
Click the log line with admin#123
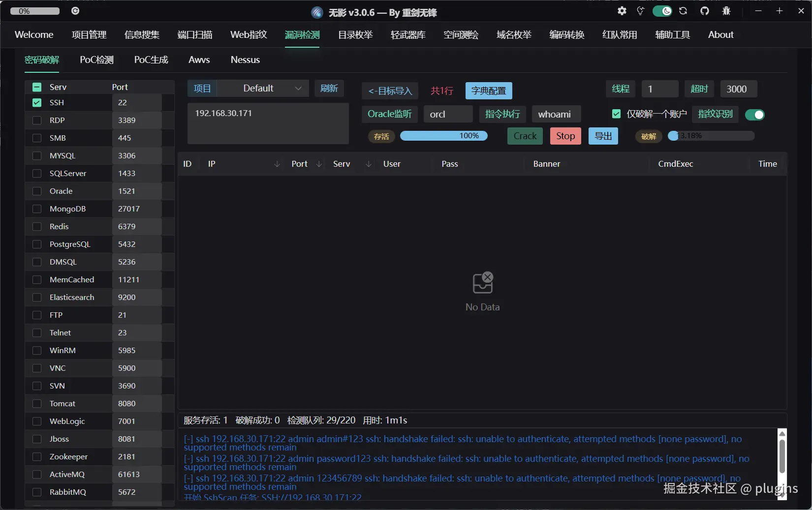(x=463, y=443)
